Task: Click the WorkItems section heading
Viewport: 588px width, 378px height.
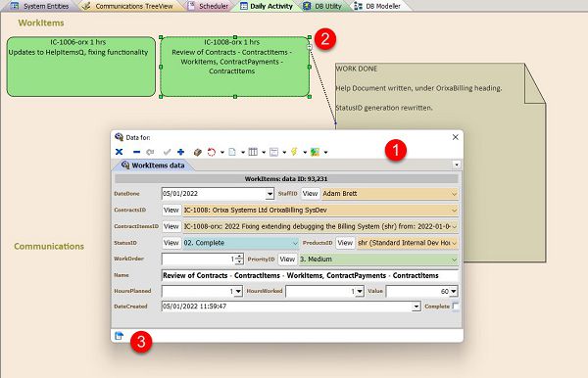Action: (41, 23)
